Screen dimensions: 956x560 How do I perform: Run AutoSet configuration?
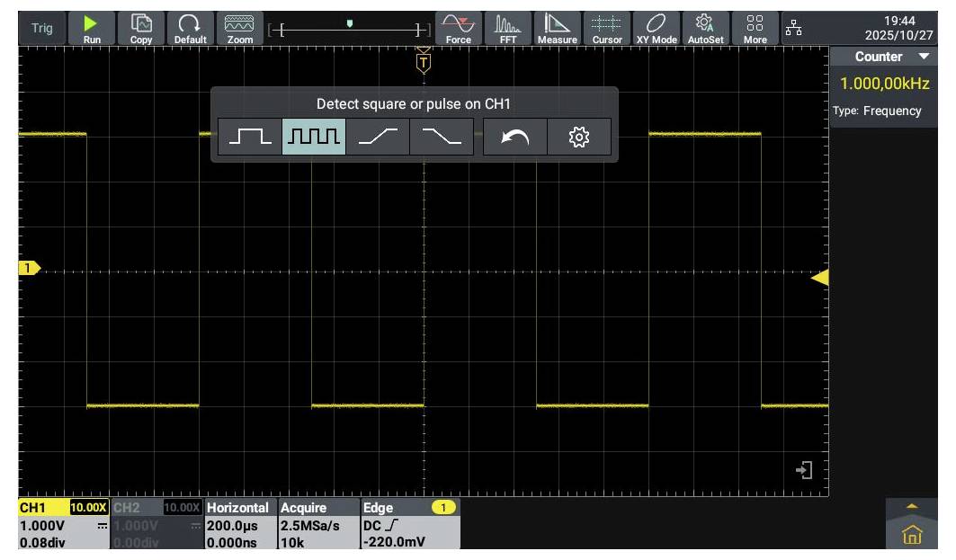[x=705, y=28]
